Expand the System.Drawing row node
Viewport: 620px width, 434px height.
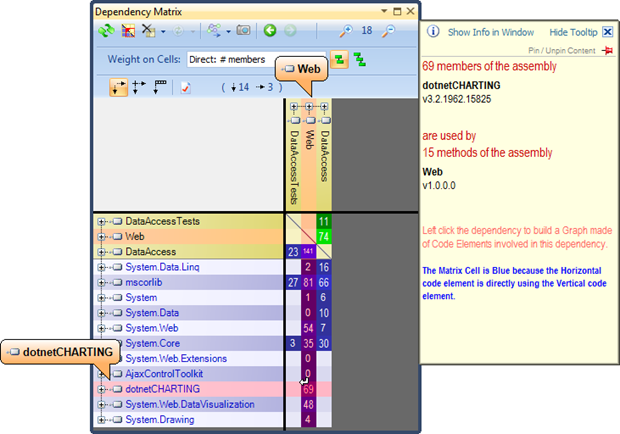click(101, 420)
